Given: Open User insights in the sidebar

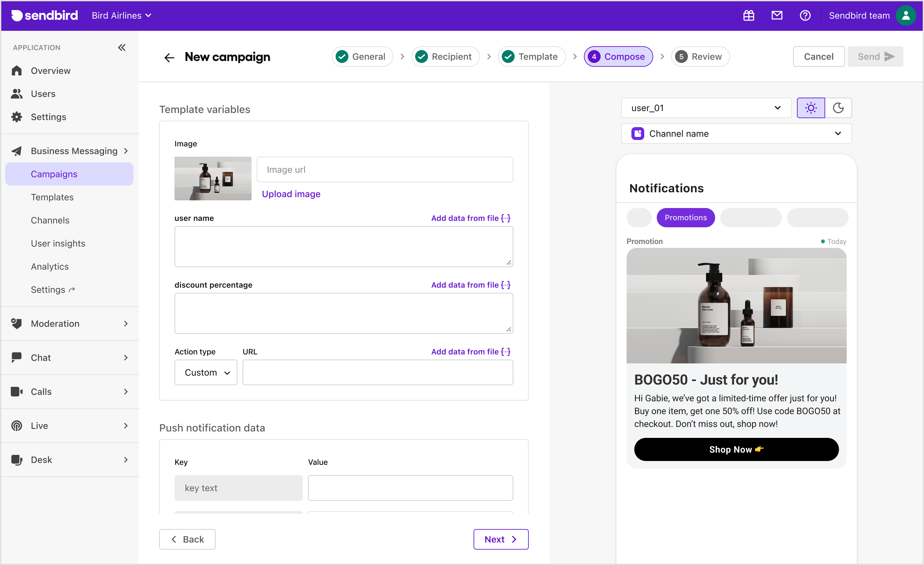Looking at the screenshot, I should pos(58,243).
